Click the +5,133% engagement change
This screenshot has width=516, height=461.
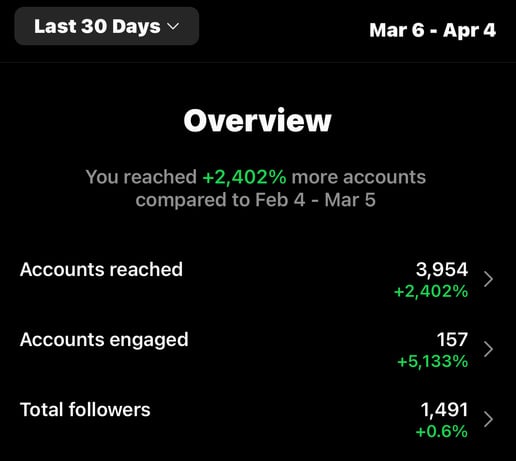point(432,362)
